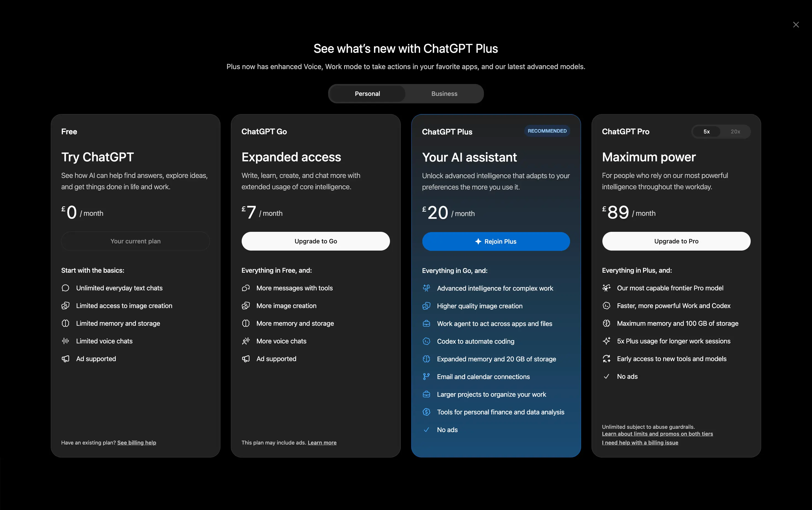Image resolution: width=812 pixels, height=510 pixels.
Task: Click brain icon beside More memory and storage
Action: [x=246, y=324]
